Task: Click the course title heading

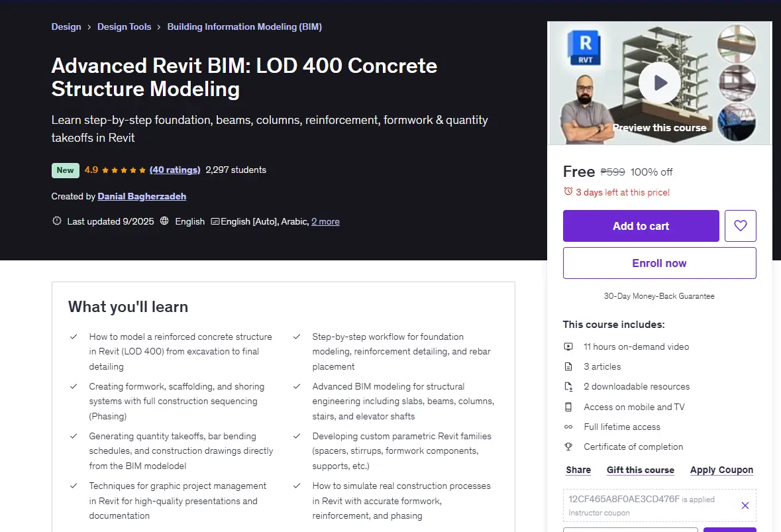Action: tap(244, 78)
